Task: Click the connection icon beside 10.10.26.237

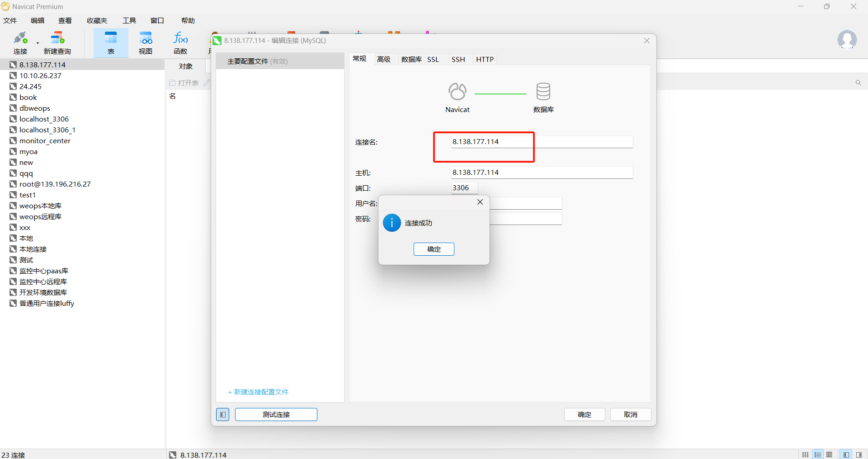Action: point(13,75)
